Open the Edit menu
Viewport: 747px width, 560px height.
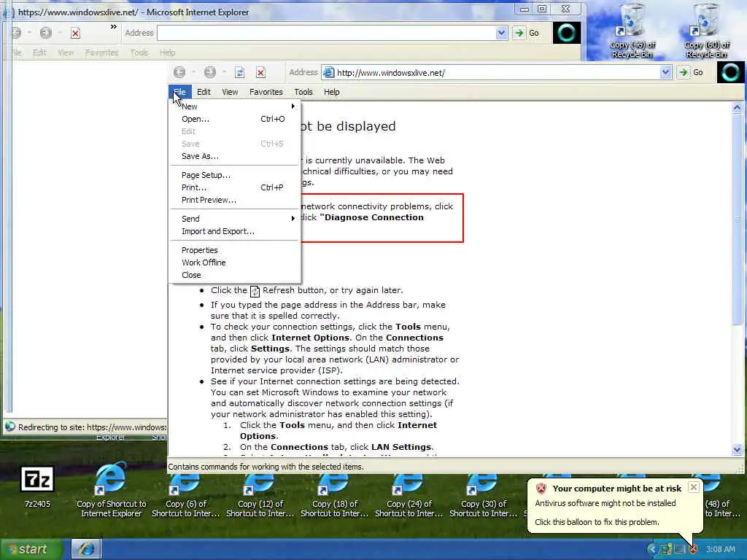coord(204,92)
